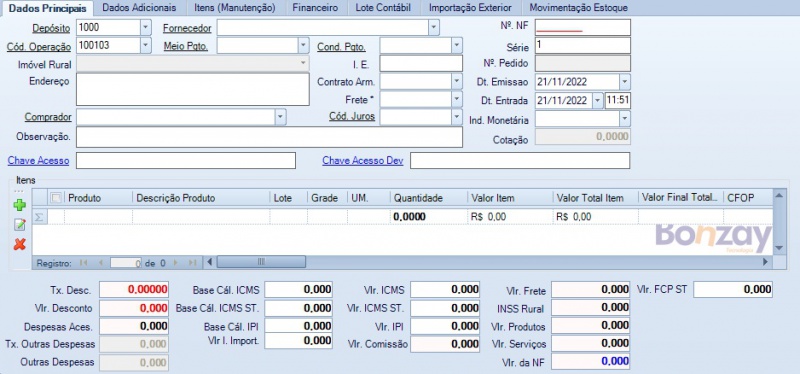Open Dt. Emissao date picker dropdown
800x374 pixels.
(x=625, y=82)
